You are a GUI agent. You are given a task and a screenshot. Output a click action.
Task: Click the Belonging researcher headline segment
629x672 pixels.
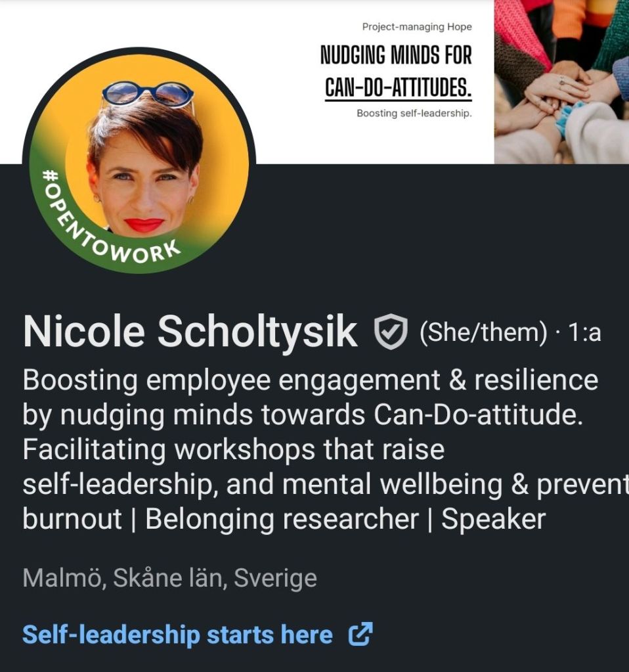click(282, 519)
